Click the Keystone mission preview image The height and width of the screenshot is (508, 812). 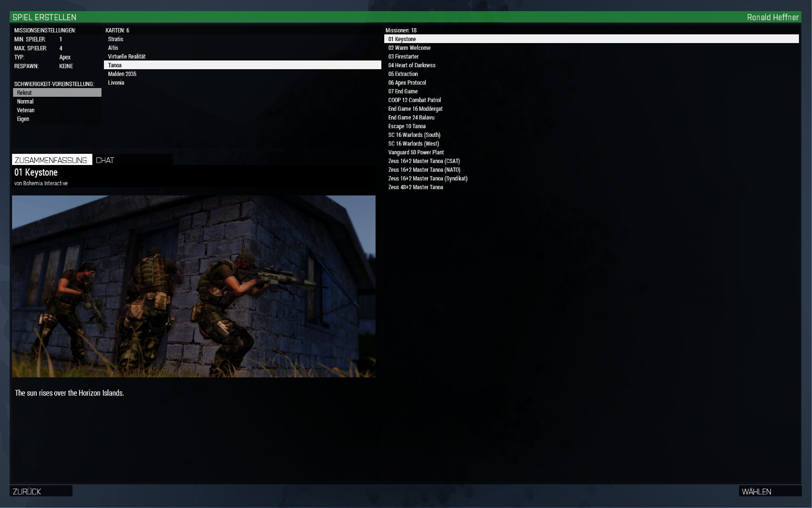click(x=194, y=286)
